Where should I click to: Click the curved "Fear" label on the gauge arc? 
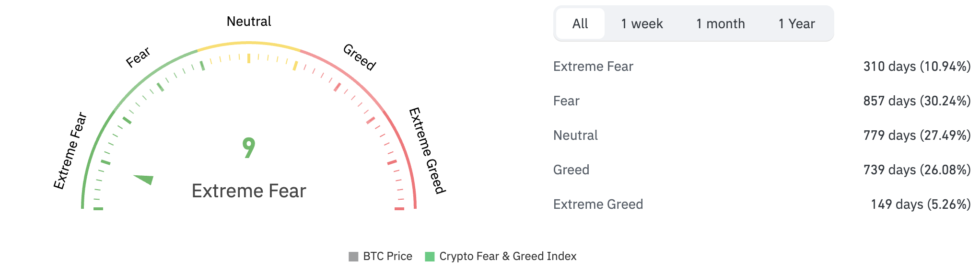click(138, 57)
